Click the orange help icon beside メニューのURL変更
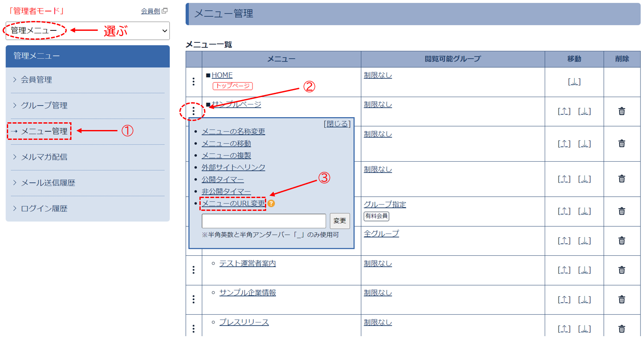 pyautogui.click(x=271, y=204)
